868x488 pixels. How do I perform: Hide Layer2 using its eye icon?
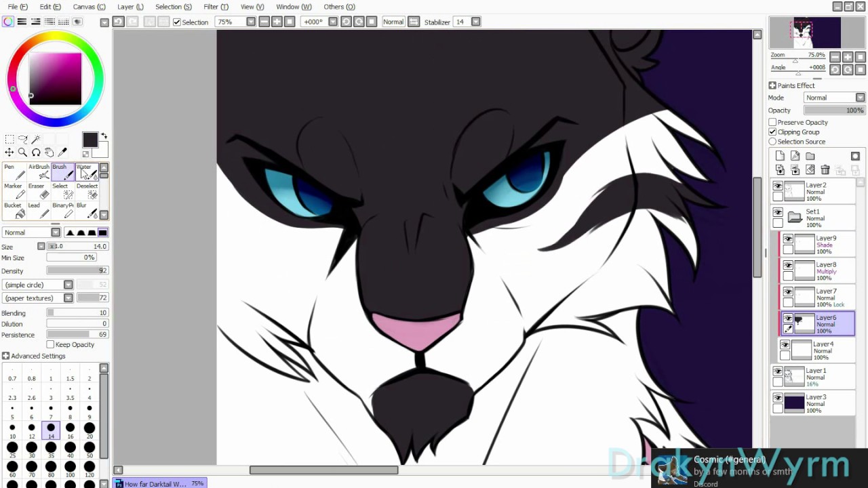click(x=778, y=186)
